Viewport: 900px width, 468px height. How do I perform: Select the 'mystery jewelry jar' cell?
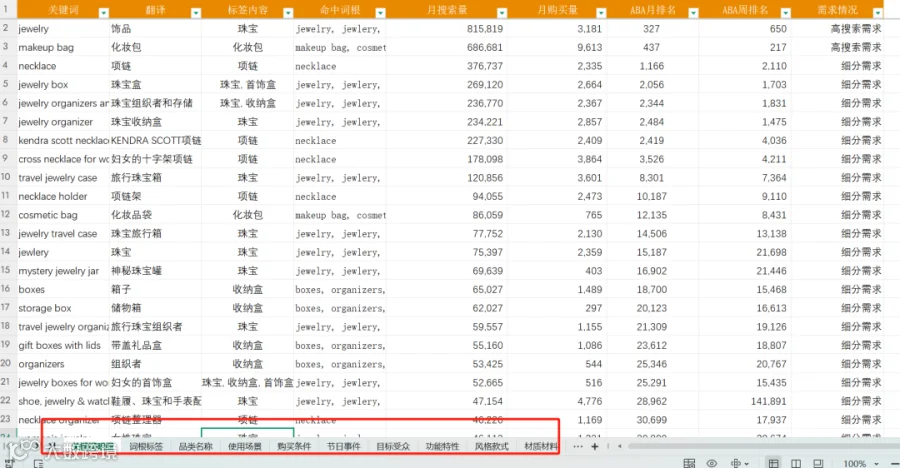63,270
